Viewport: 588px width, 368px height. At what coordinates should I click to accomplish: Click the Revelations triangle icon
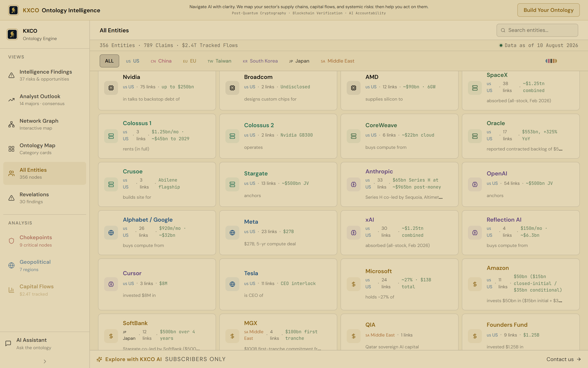(x=11, y=198)
